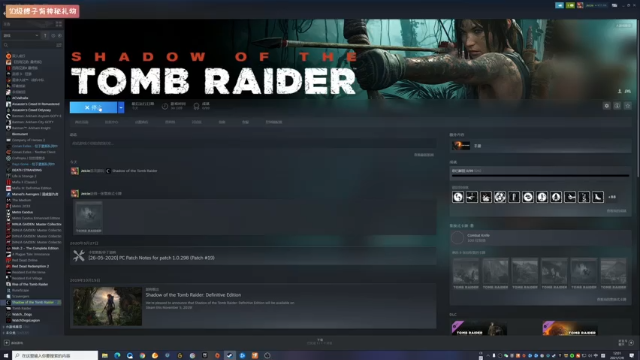Open first DLC Tomb Raider thumbnail
This screenshot has width=640, height=360.
(x=479, y=328)
